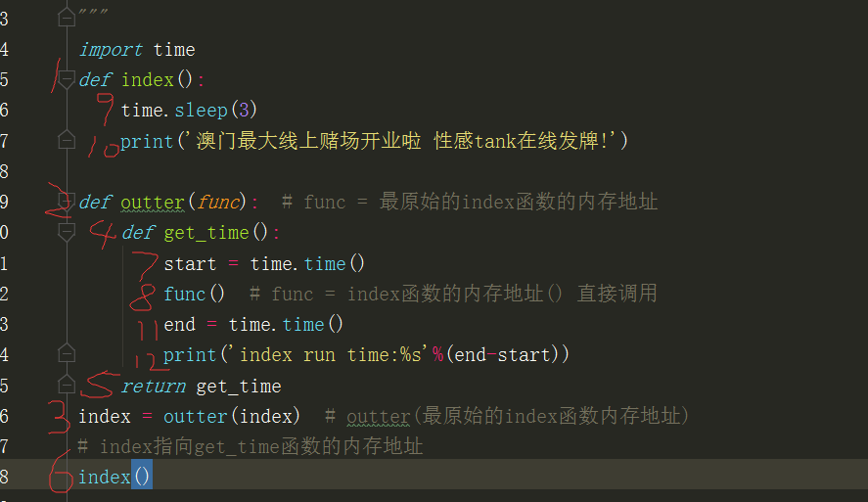868x502 pixels.
Task: Place cursor on start variable assignment
Action: tap(191, 263)
